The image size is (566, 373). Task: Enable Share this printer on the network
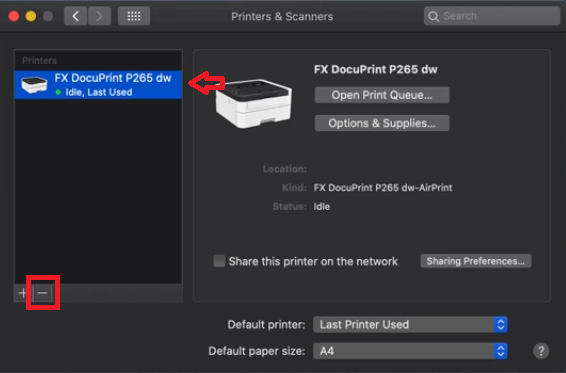[219, 261]
